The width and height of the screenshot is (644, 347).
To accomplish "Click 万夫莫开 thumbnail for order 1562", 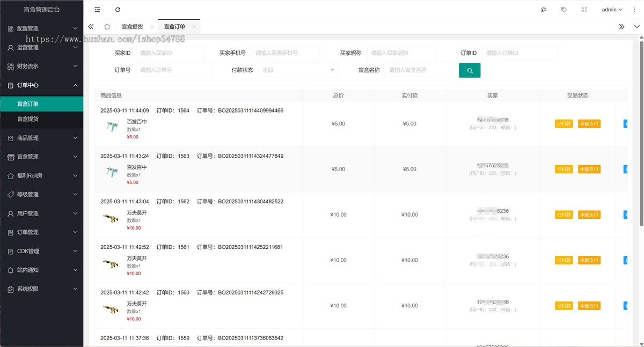I will pyautogui.click(x=111, y=218).
